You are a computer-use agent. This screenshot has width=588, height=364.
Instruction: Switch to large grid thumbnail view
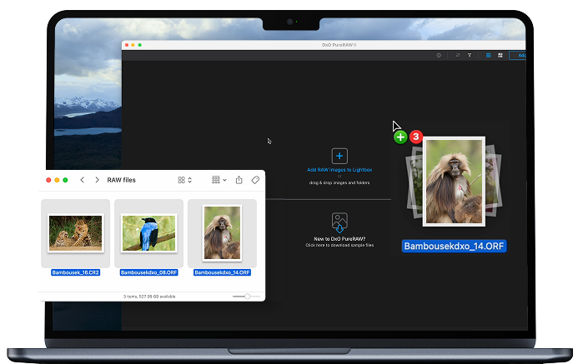tap(500, 55)
